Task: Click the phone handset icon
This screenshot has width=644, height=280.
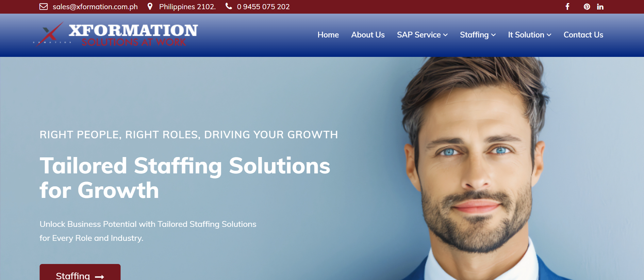Action: (x=229, y=6)
